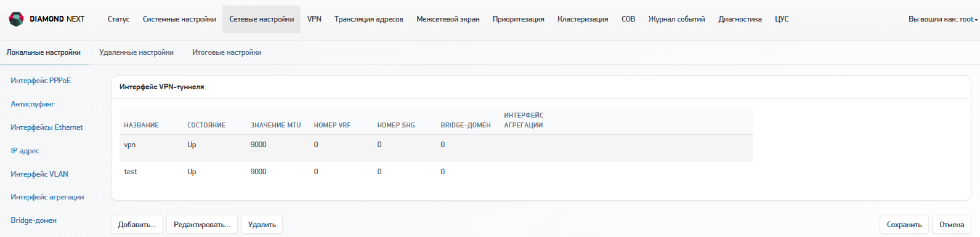Go to Кластеризация section
Screen dimensions: 980x237
(583, 19)
